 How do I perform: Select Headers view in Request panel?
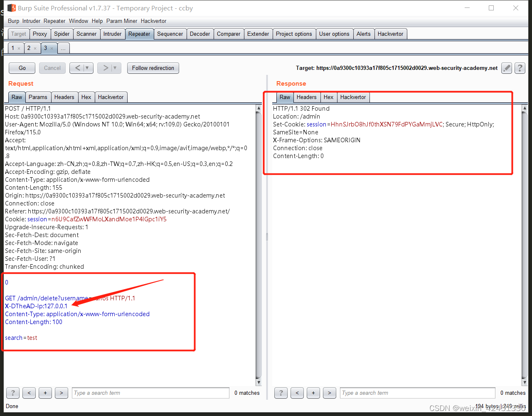[64, 97]
